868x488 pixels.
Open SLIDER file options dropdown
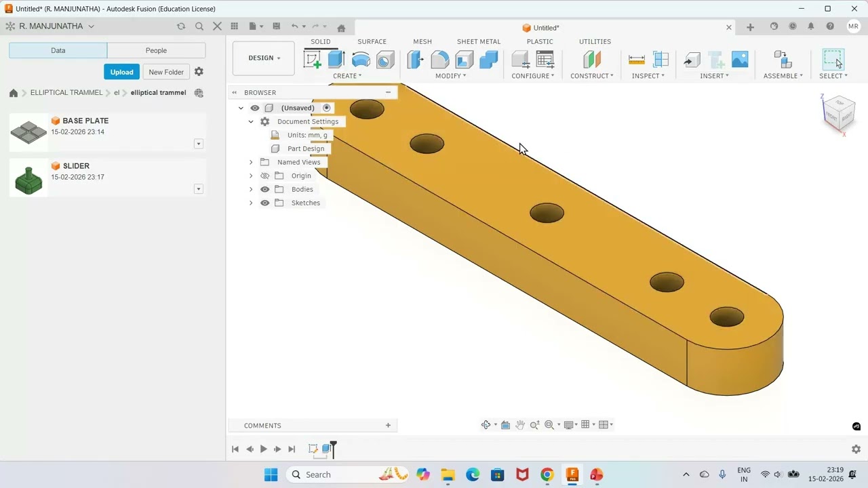[199, 189]
